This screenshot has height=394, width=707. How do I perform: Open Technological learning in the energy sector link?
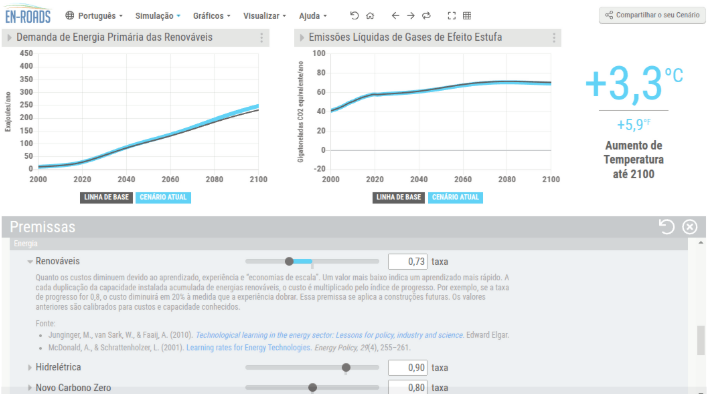tap(330, 335)
